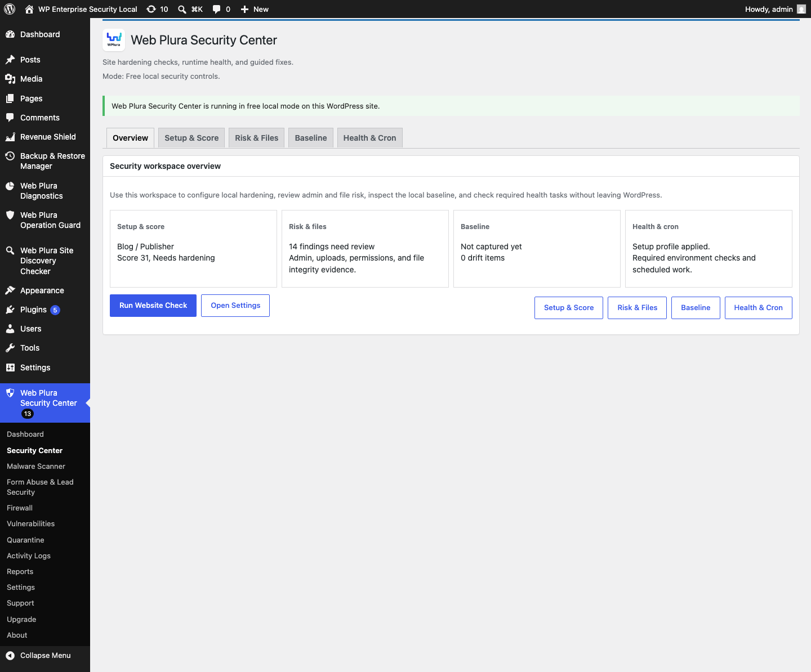Click the Users person icon
Viewport: 811px width, 672px height.
10,329
